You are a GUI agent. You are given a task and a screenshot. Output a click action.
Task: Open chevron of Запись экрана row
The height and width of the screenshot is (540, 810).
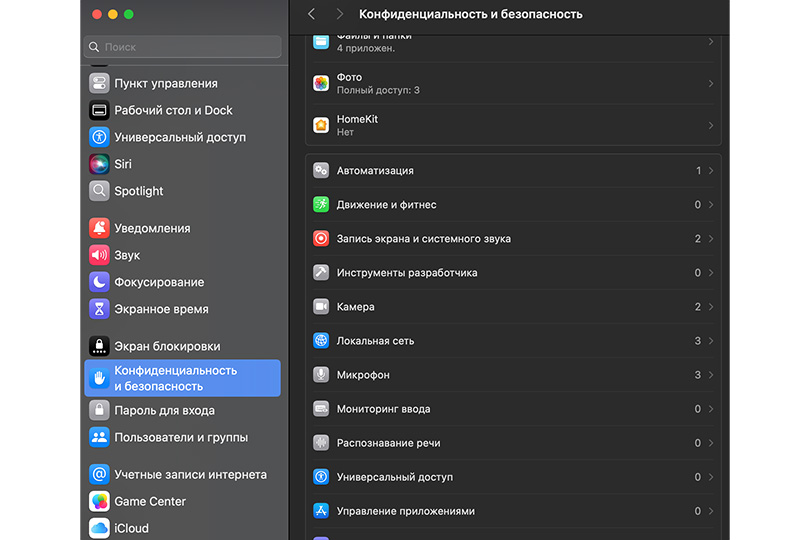[x=711, y=239]
